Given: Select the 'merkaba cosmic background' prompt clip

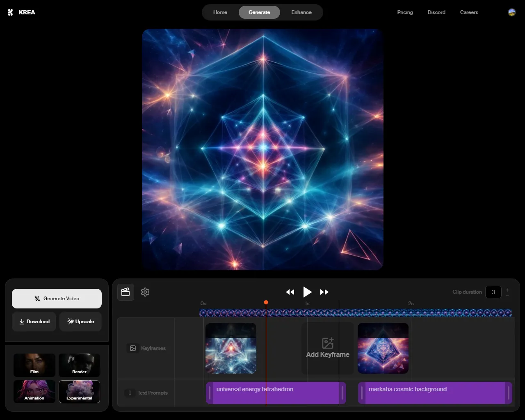Looking at the screenshot, I should pyautogui.click(x=435, y=393).
